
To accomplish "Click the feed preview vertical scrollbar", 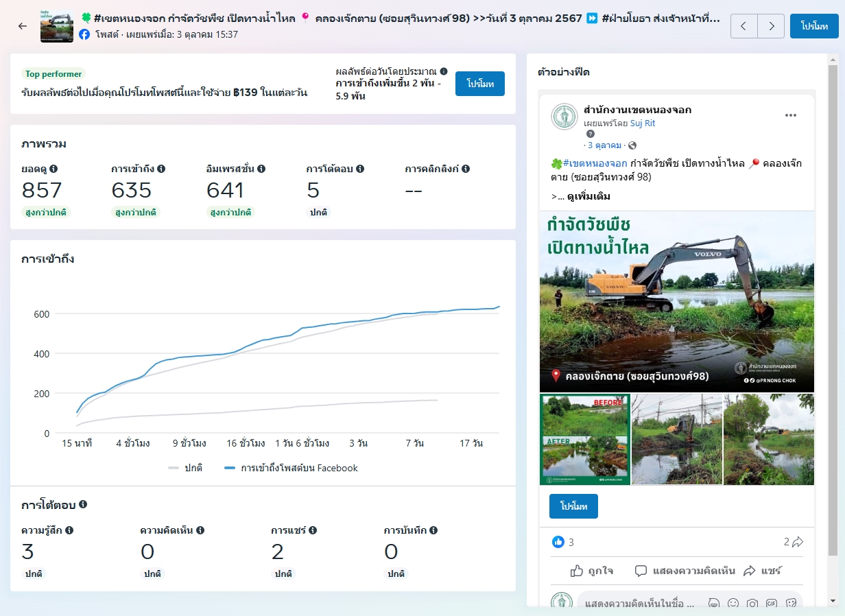I will click(x=833, y=309).
